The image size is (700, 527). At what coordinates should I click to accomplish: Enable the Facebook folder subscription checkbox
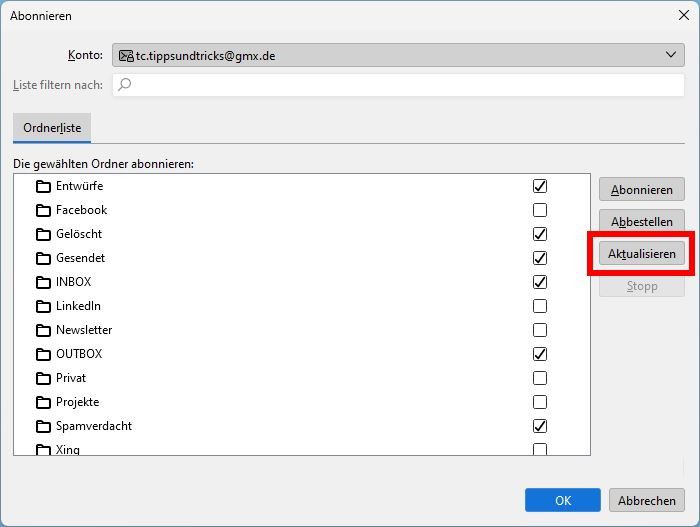(x=540, y=210)
